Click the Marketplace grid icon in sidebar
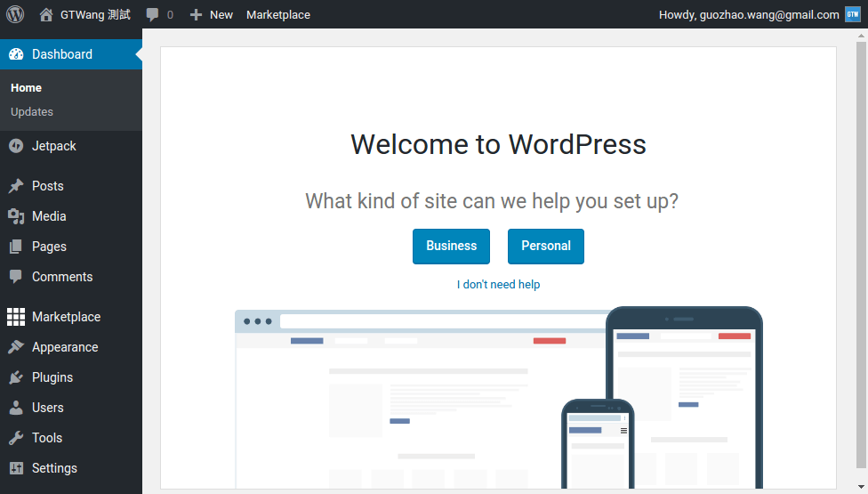The image size is (868, 494). 16,317
